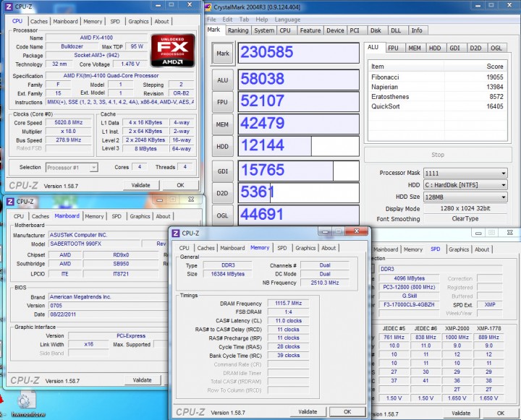Start the OGL button next to 44691

223,215
